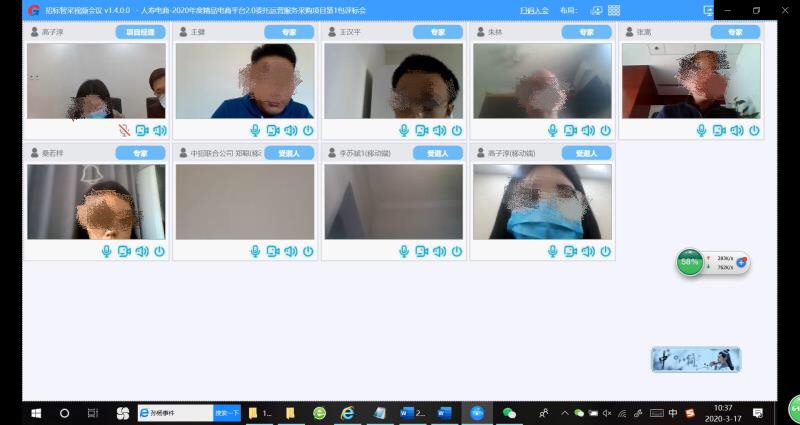Click camera icon in 秦若梓's tile
This screenshot has height=425, width=800.
pyautogui.click(x=124, y=251)
